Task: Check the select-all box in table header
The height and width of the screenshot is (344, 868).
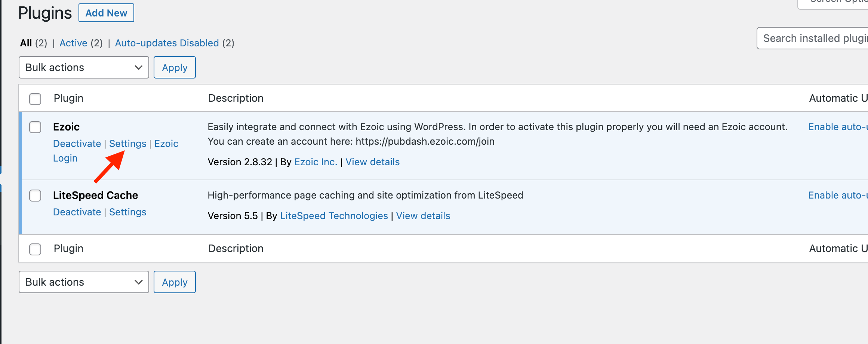Action: [x=35, y=99]
